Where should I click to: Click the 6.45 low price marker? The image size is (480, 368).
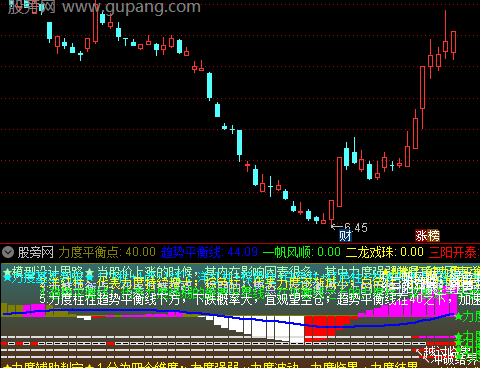click(x=349, y=228)
